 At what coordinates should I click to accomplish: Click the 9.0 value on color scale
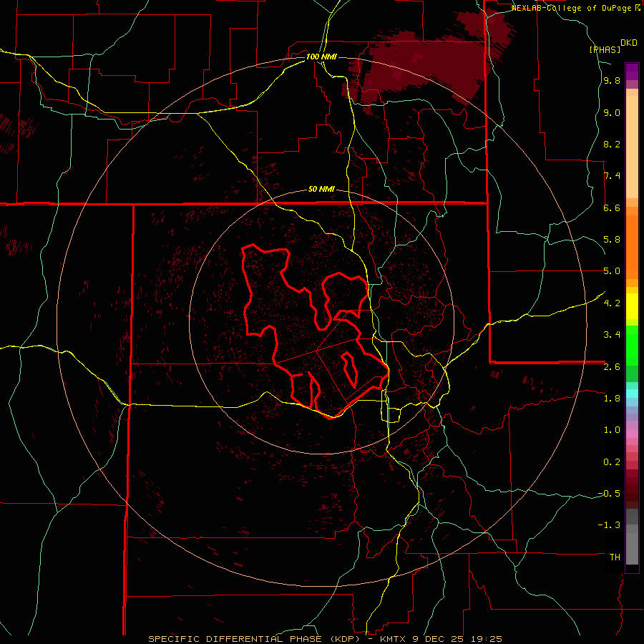[x=612, y=112]
